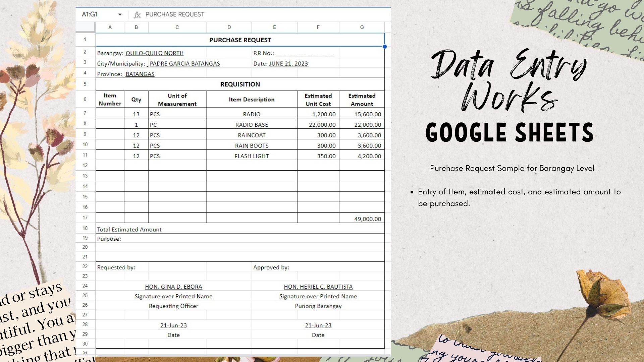644x362 pixels.
Task: Click HON. HERIEL C. BAUTISTA name cell
Action: 318,287
